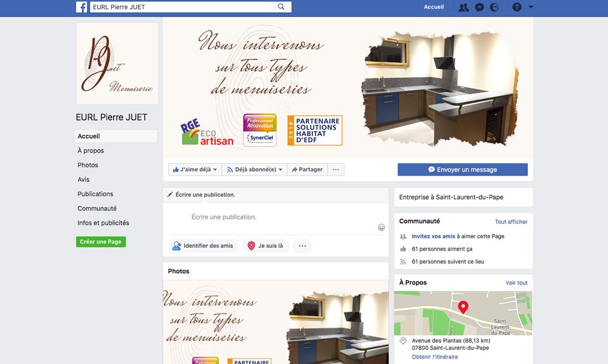Click the cover photo kitchen image
The width and height of the screenshot is (608, 364).
[x=440, y=88]
